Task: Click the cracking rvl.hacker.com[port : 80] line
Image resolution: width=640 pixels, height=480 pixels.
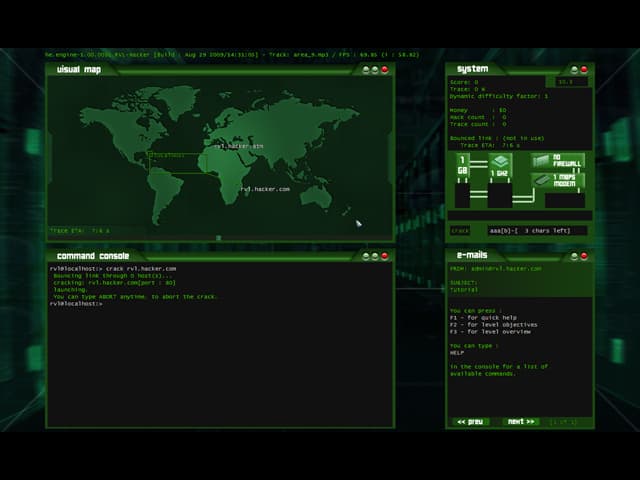Action: tap(114, 283)
